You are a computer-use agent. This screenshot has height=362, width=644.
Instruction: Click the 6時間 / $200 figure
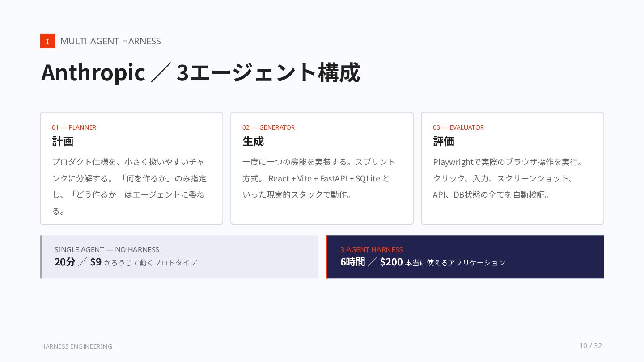372,262
